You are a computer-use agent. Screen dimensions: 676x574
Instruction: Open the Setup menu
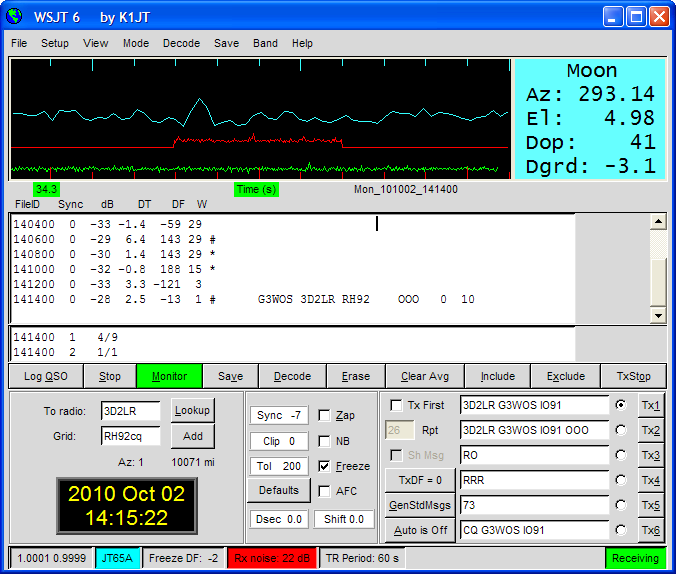tap(55, 44)
